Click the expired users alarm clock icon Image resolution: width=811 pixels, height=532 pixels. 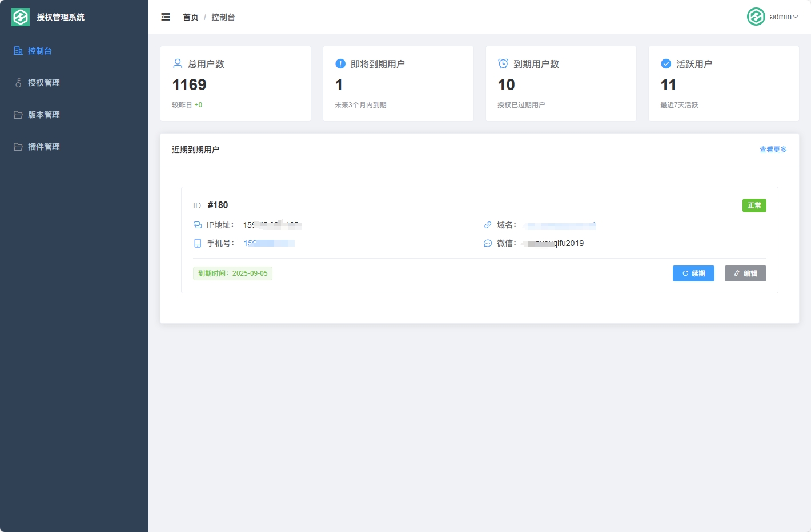coord(503,63)
